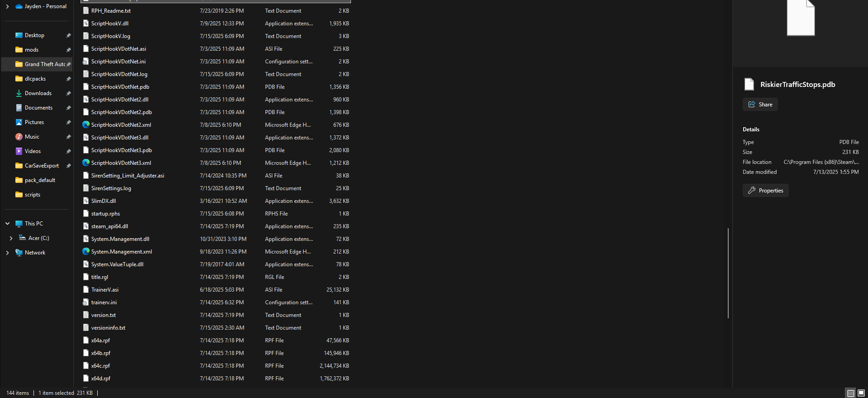Click the Downloads arrow icon in the sidebar
Image resolution: width=868 pixels, height=398 pixels.
click(19, 93)
